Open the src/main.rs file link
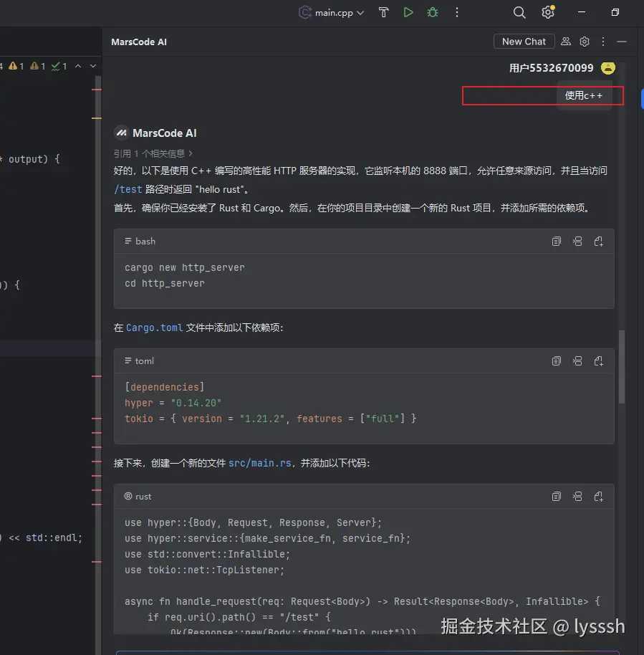 259,463
